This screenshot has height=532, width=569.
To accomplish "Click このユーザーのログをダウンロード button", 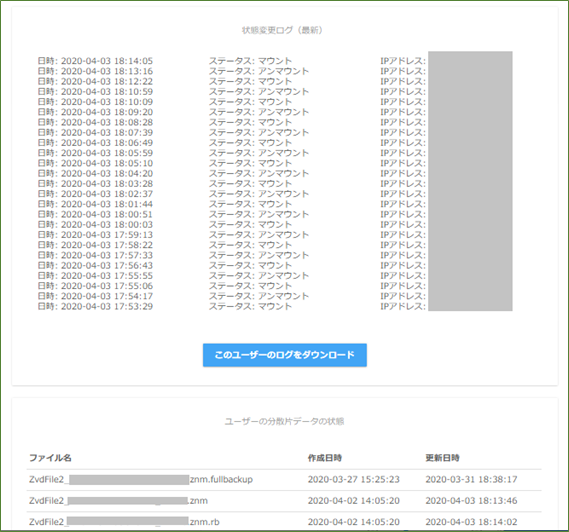I will click(284, 355).
